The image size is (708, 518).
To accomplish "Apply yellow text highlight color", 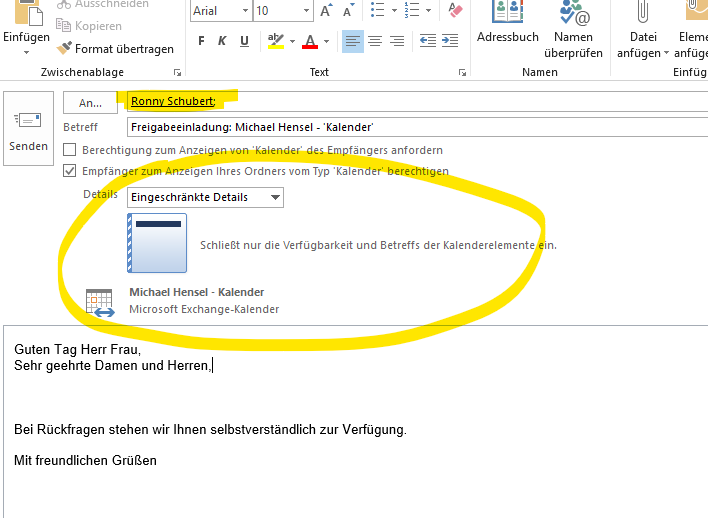I will (276, 41).
